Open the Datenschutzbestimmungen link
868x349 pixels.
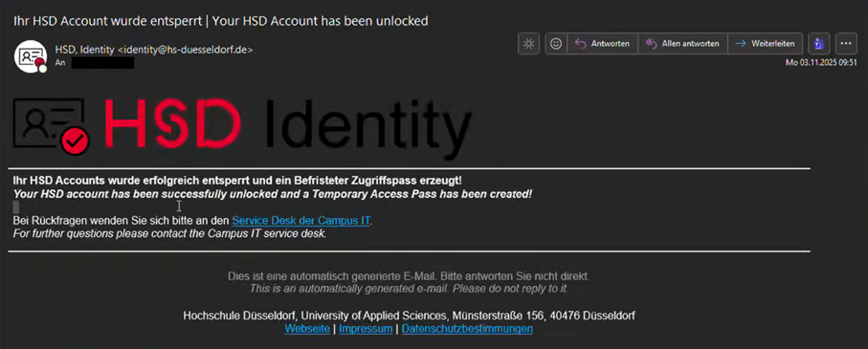[467, 329]
